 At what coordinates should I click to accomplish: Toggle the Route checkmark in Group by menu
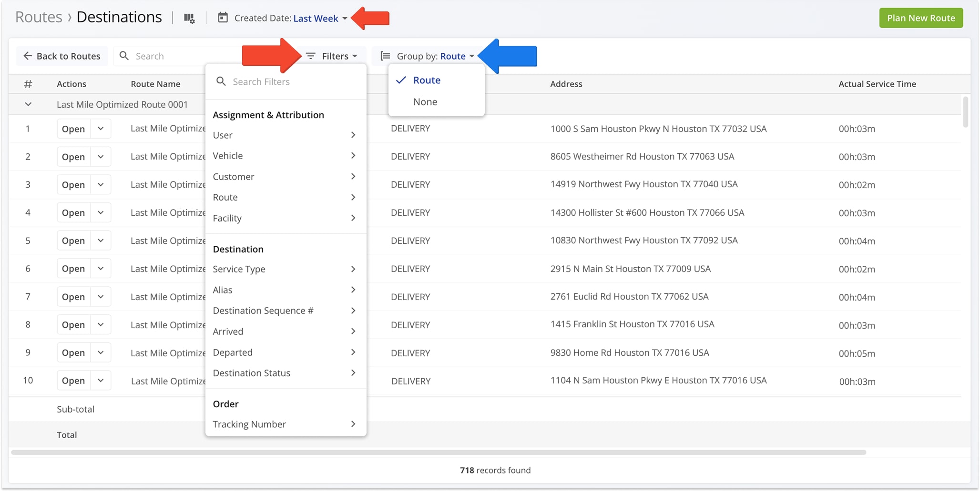click(x=401, y=80)
